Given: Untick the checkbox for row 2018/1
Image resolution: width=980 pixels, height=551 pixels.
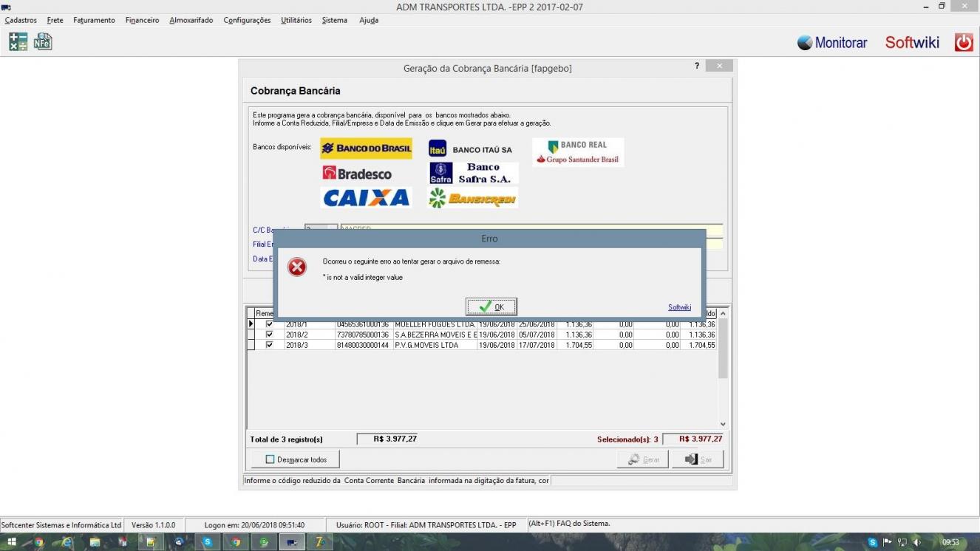Looking at the screenshot, I should pyautogui.click(x=269, y=324).
